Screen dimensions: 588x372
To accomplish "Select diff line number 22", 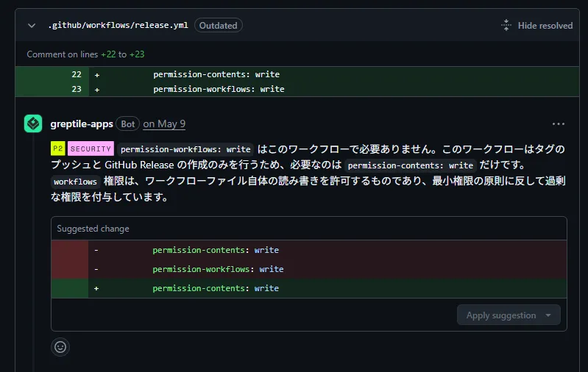I will click(x=77, y=74).
